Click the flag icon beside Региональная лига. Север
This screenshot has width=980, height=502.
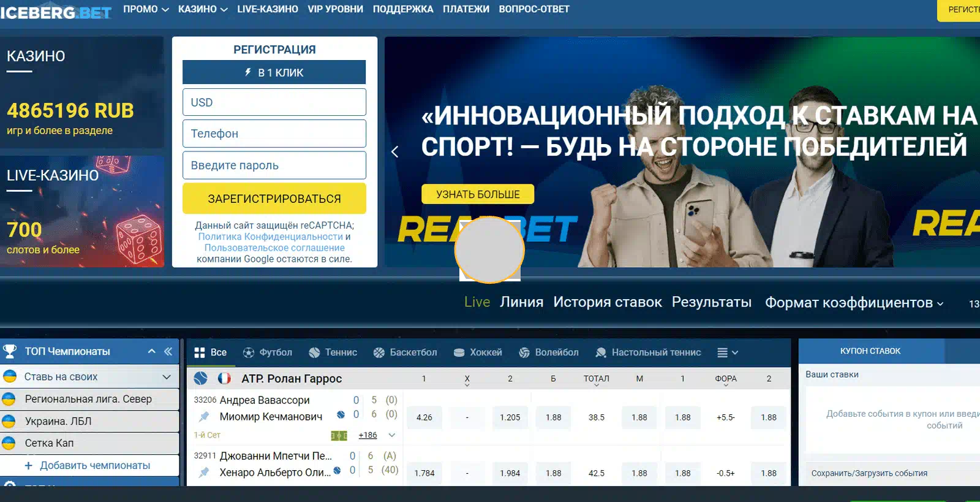[x=9, y=399]
